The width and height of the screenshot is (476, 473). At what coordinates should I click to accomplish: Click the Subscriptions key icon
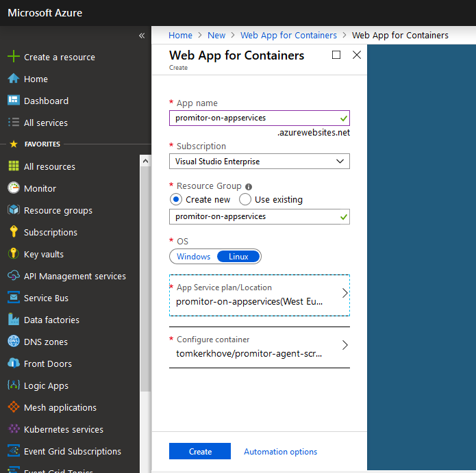coord(14,231)
